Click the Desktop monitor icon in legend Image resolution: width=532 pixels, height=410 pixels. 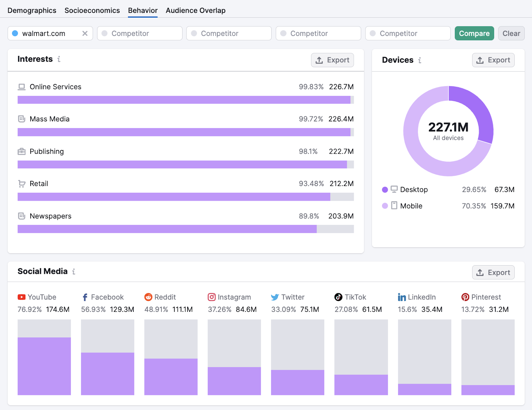394,189
